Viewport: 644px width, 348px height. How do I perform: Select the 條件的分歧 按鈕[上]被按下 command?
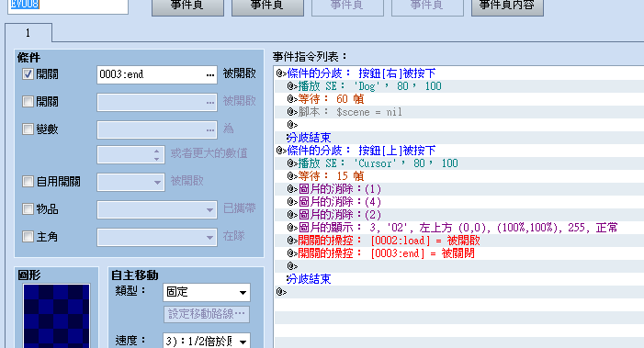pyautogui.click(x=459, y=151)
